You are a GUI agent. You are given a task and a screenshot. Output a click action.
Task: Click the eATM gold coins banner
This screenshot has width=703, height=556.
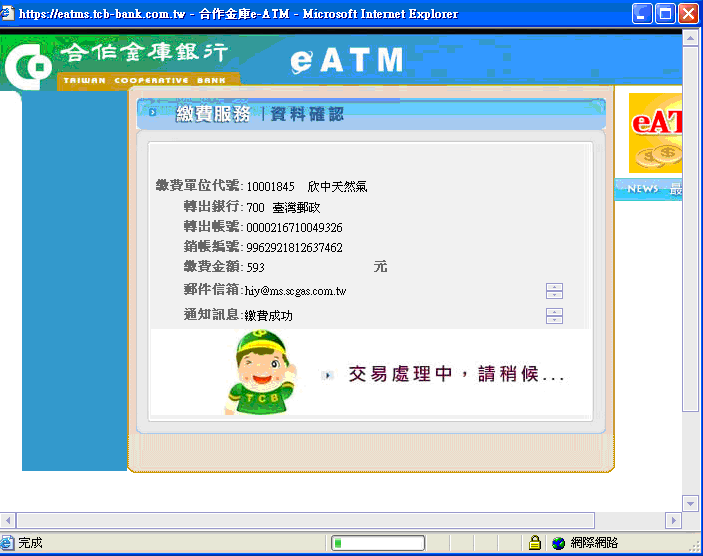click(655, 133)
